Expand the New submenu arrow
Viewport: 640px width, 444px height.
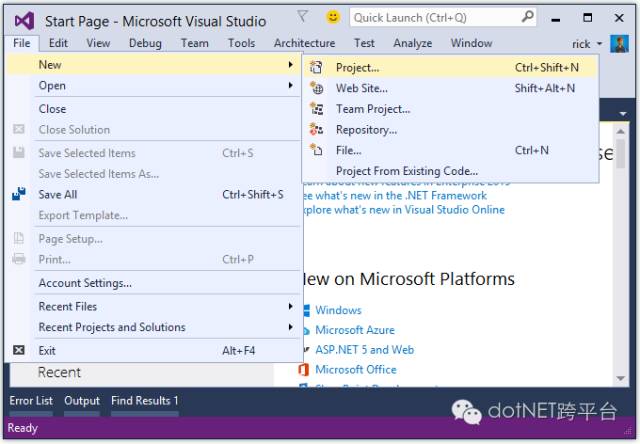coord(291,64)
